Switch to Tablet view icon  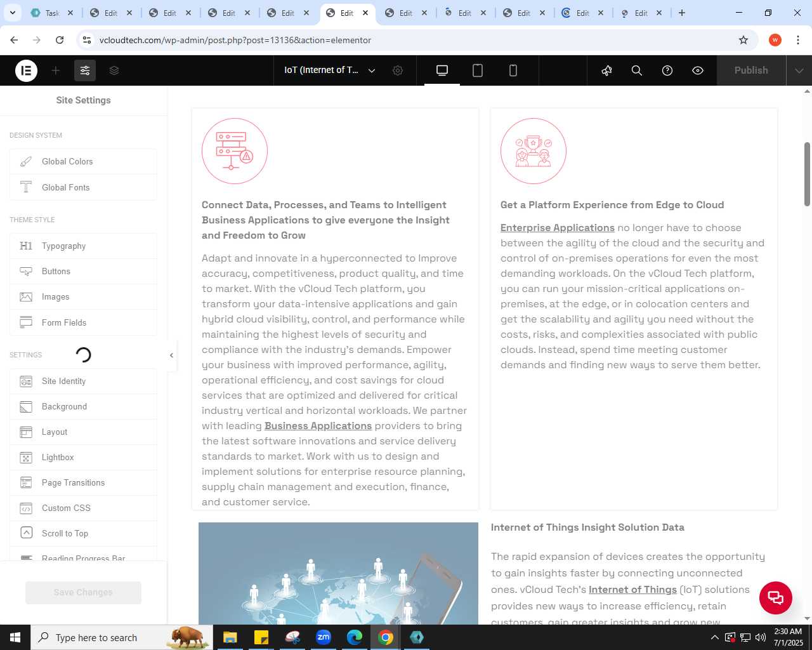pos(478,70)
